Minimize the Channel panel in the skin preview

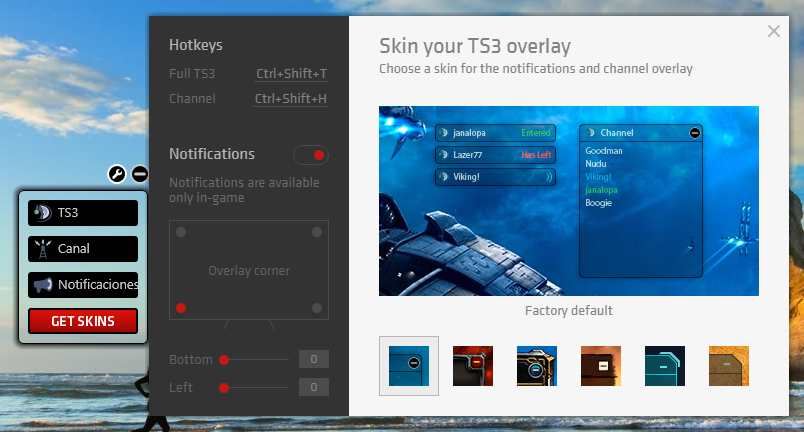pyautogui.click(x=695, y=132)
